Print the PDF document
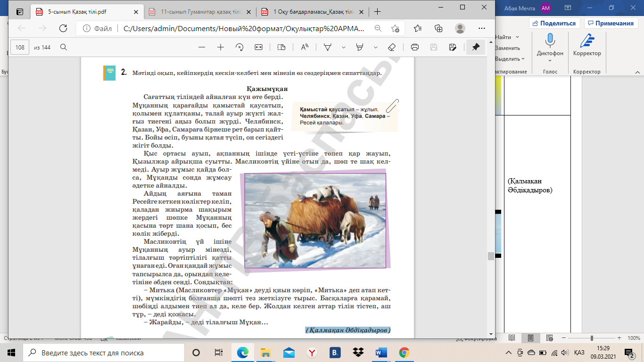The height and width of the screenshot is (362, 644). (x=415, y=47)
